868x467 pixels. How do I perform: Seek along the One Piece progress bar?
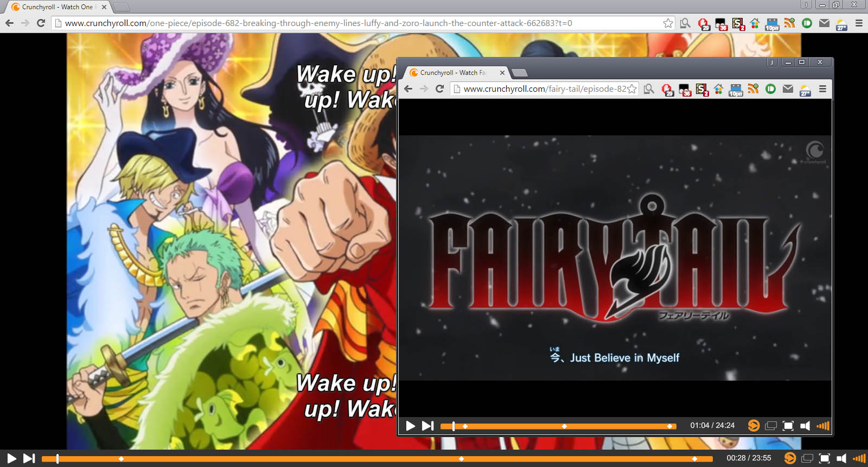377,459
